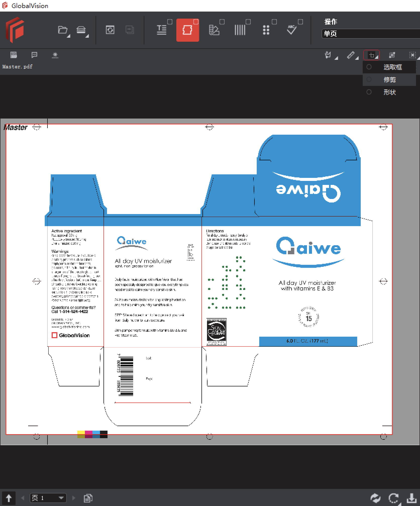
Task: Click the GlobalVision red logo
Action: click(15, 30)
